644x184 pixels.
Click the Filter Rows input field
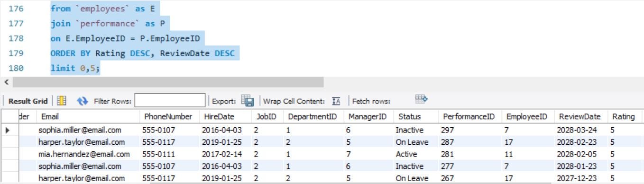point(170,101)
